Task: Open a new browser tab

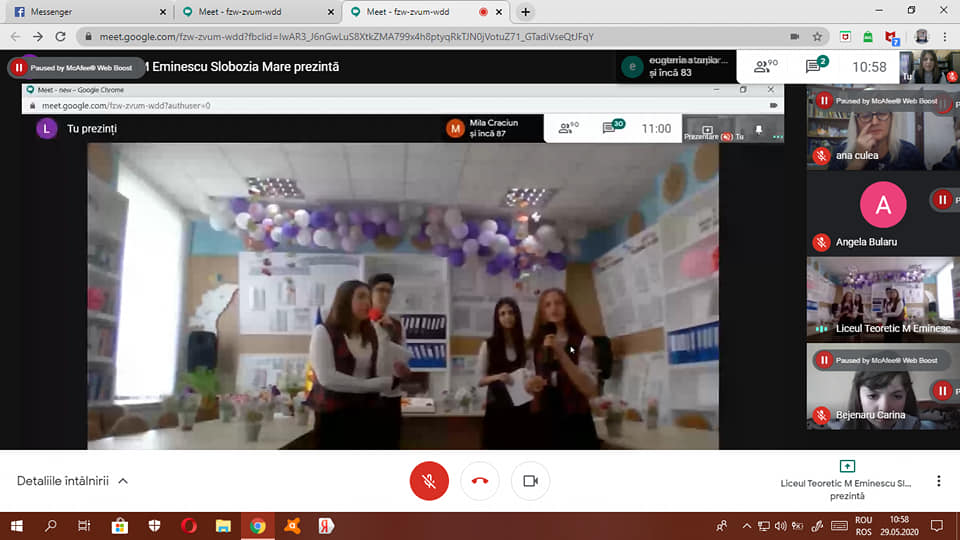Action: [x=525, y=12]
